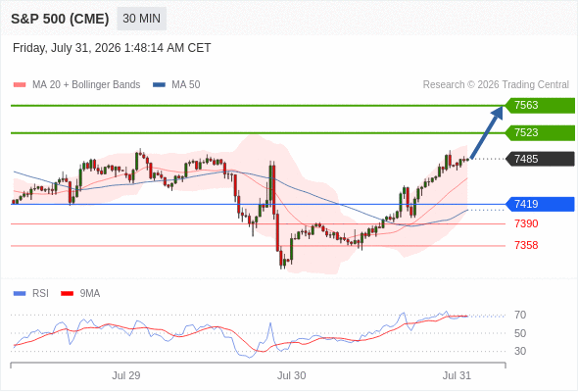Click the blue MA 50 legend swatch
The image size is (578, 392).
coord(159,85)
